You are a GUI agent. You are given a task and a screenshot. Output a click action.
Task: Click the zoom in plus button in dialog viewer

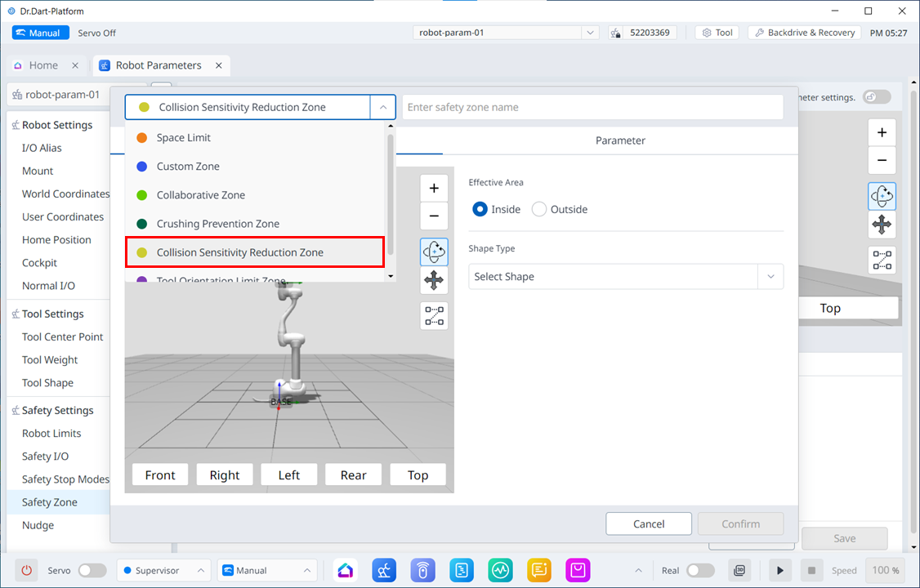(x=434, y=188)
